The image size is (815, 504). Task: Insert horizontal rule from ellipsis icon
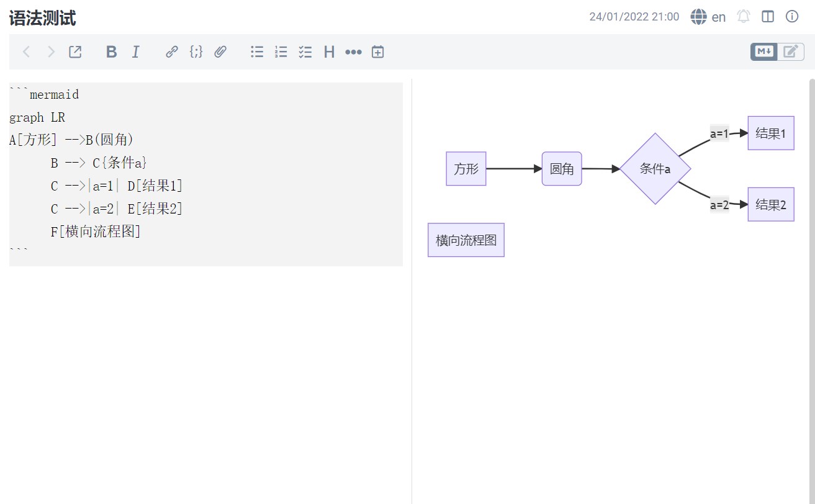pos(353,52)
